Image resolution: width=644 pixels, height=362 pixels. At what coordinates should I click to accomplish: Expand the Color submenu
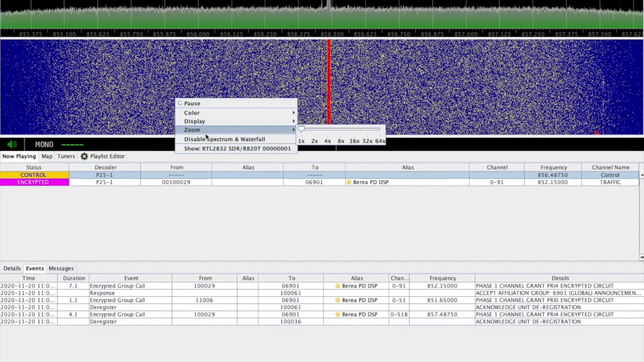pyautogui.click(x=236, y=113)
